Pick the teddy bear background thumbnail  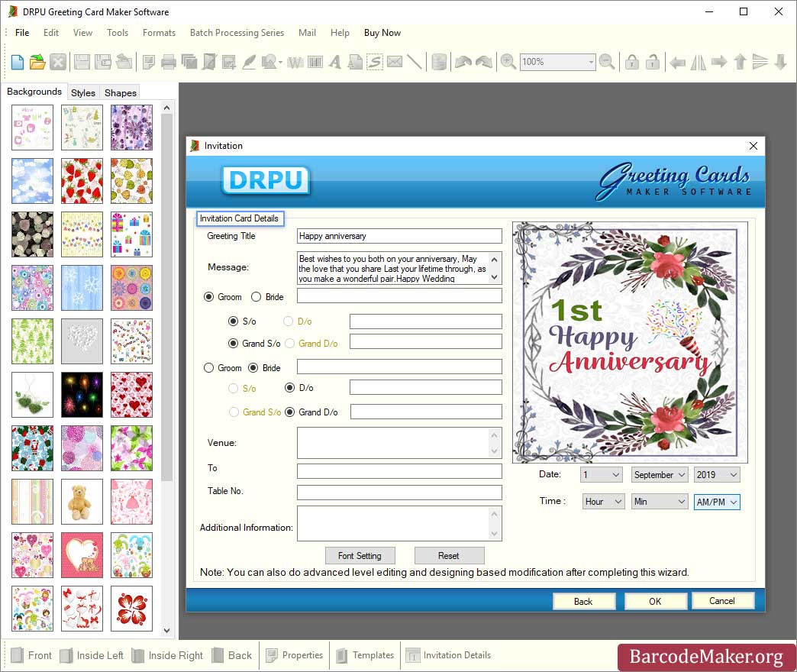click(82, 502)
